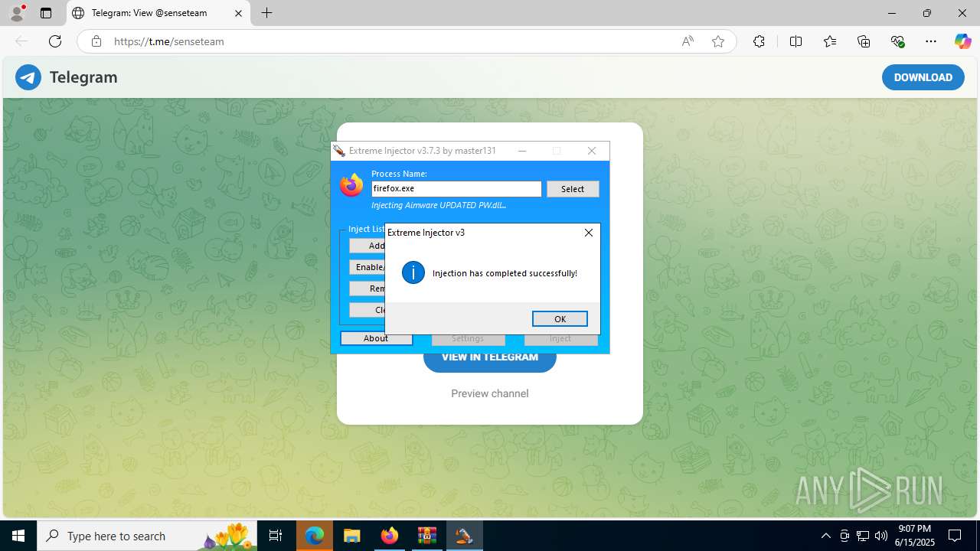Click the Extreme Injector title bar syringe icon
Screen dimensions: 980x551
[x=339, y=151]
